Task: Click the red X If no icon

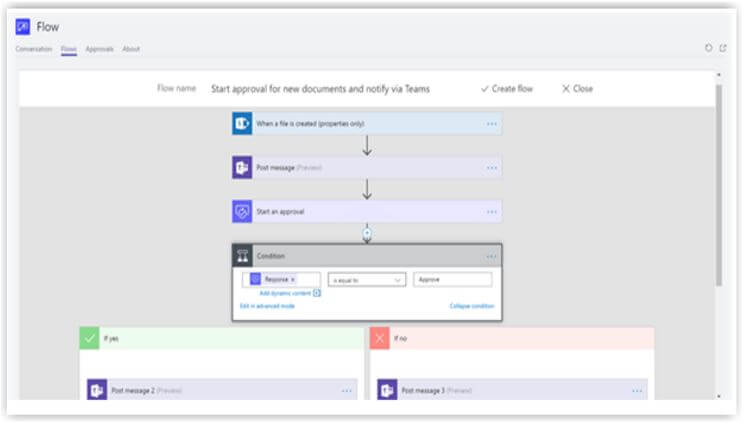Action: pos(379,338)
